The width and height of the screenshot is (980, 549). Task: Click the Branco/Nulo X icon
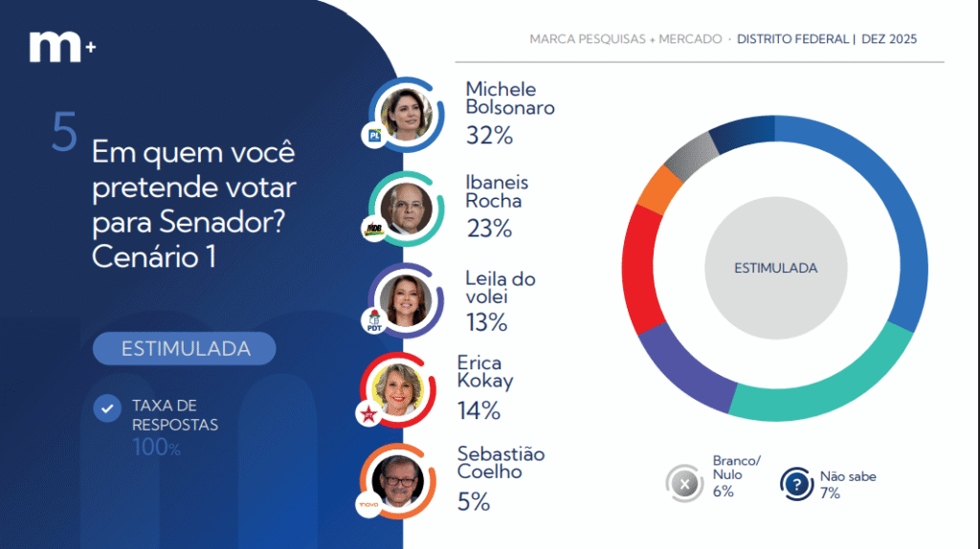pyautogui.click(x=684, y=484)
